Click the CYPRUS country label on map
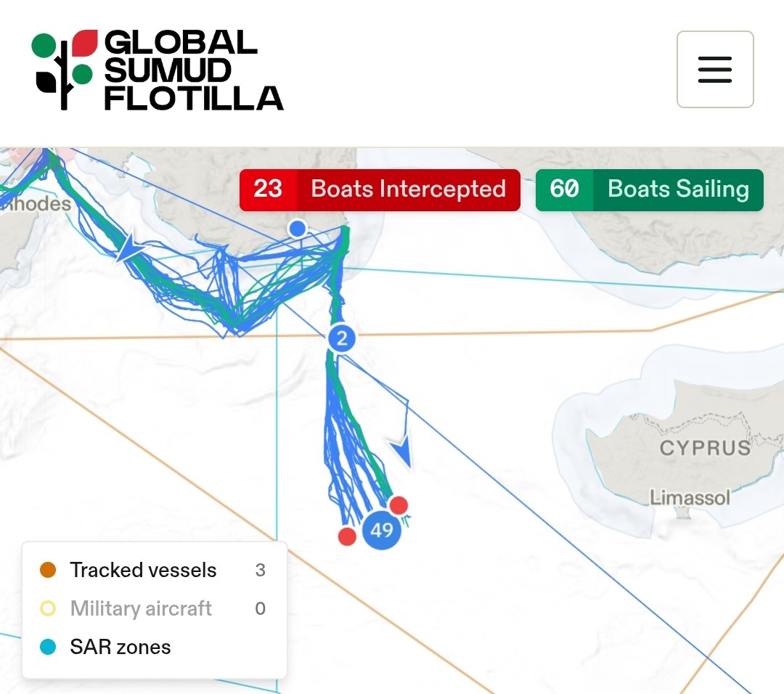This screenshot has height=694, width=784. 705,448
